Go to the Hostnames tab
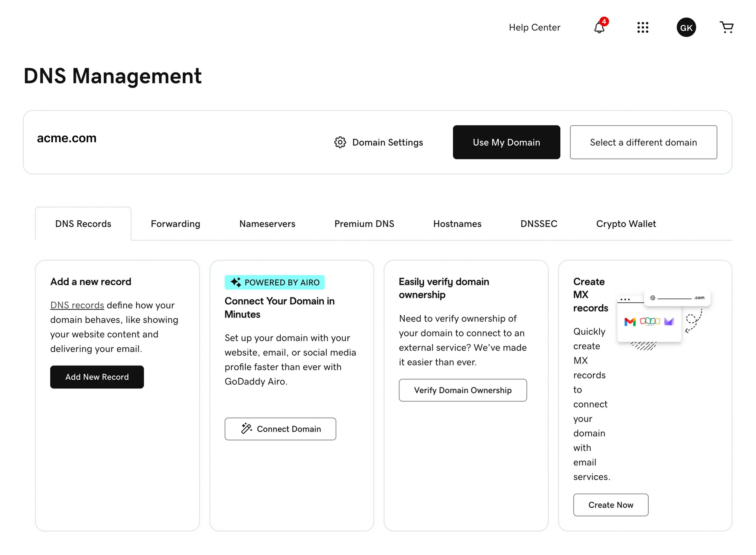This screenshot has height=555, width=756. click(x=457, y=224)
